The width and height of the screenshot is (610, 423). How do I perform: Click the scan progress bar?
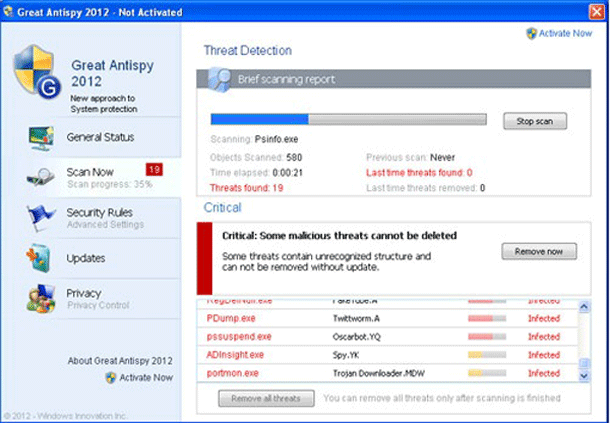[x=349, y=120]
